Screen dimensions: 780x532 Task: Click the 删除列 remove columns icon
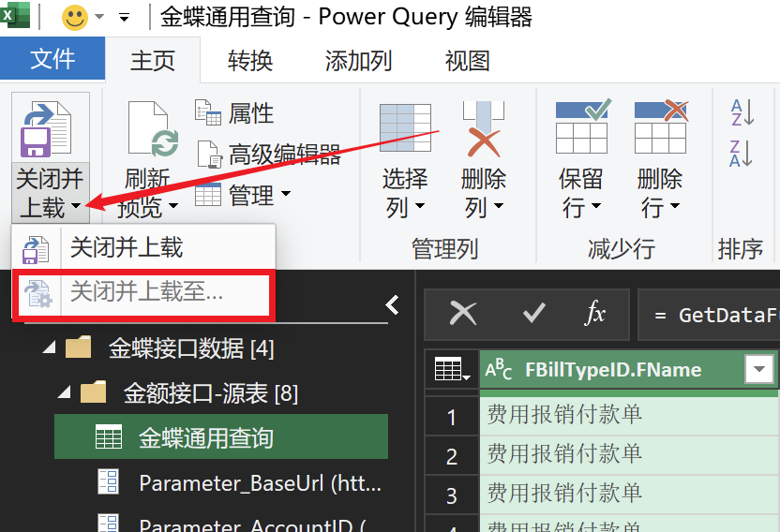(x=484, y=128)
